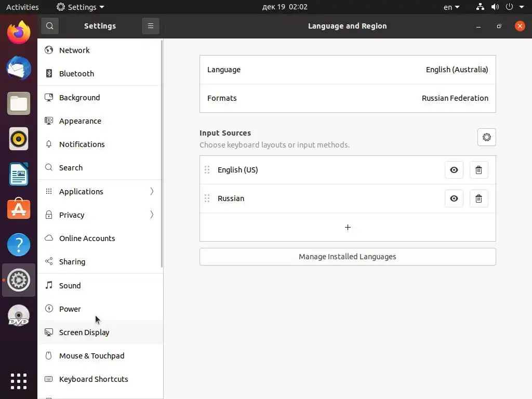This screenshot has width=532, height=399.
Task: Click the sidebar vertical scrollbar
Action: (162, 156)
